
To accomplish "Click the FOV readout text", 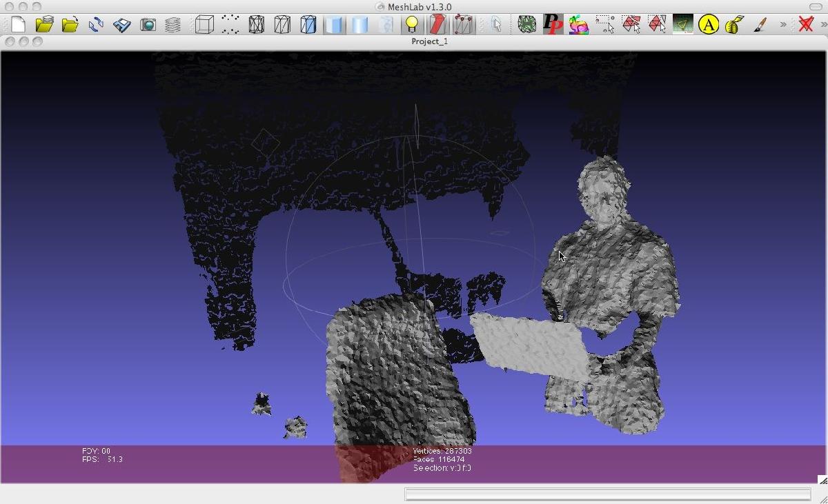I will point(96,451).
